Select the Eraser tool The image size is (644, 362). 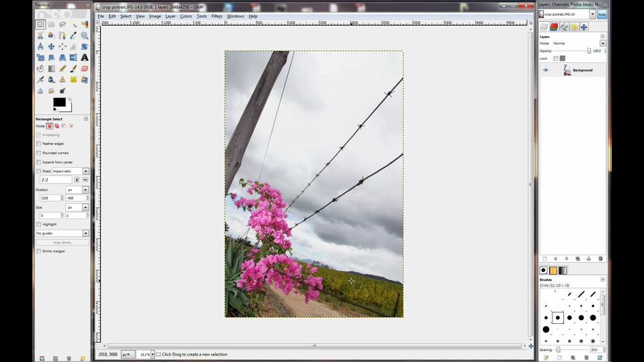point(85,68)
